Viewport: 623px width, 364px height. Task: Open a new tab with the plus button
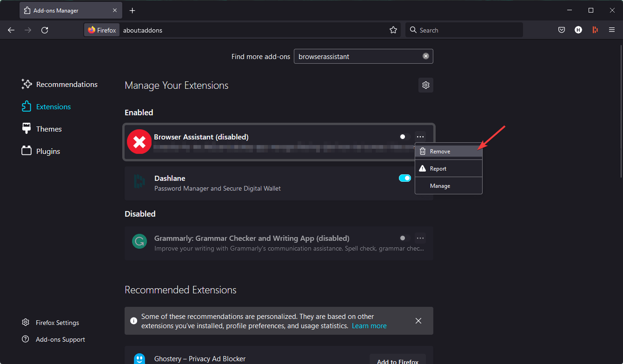[133, 10]
